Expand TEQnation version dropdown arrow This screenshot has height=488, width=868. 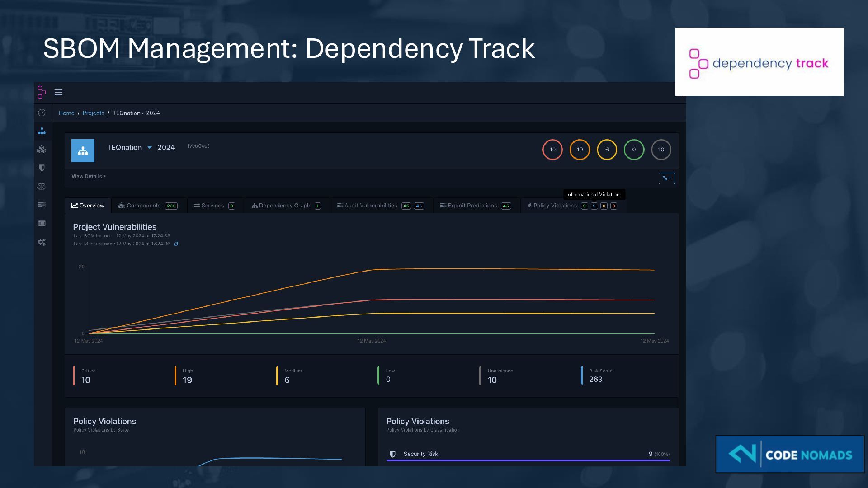(150, 148)
